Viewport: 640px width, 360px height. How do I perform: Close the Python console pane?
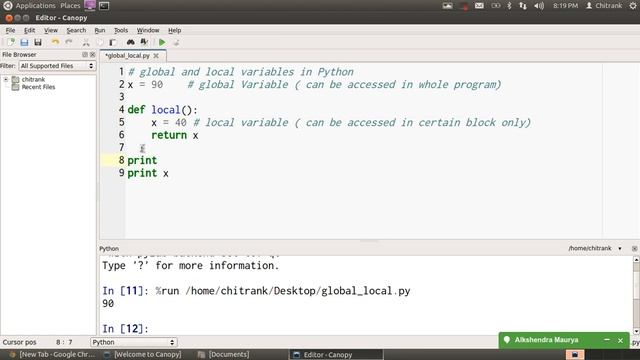tap(634, 248)
